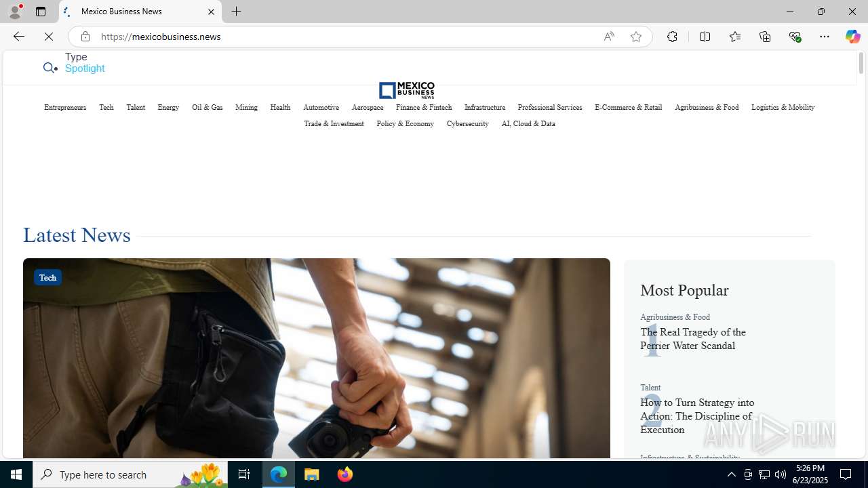Image resolution: width=868 pixels, height=488 pixels.
Task: Add this page to favorites
Action: [x=635, y=37]
